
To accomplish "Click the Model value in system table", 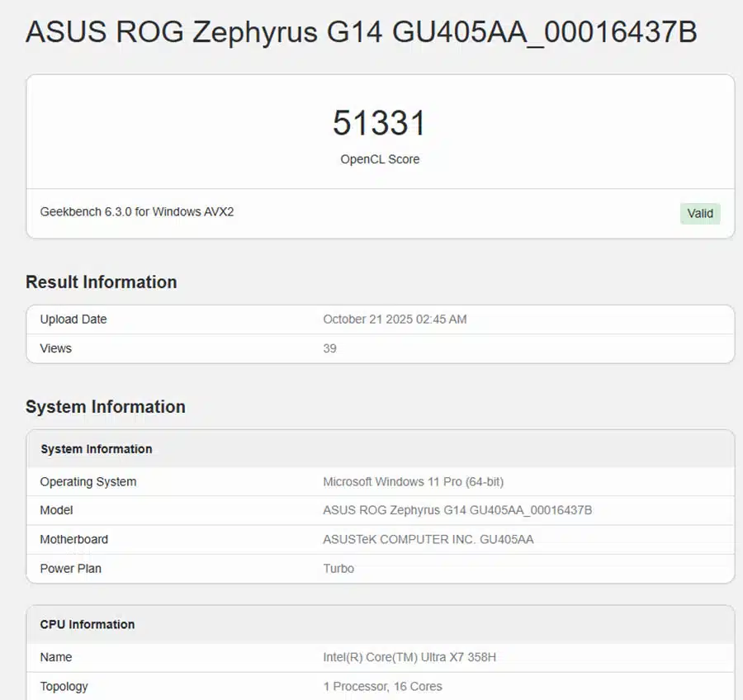I will [457, 510].
